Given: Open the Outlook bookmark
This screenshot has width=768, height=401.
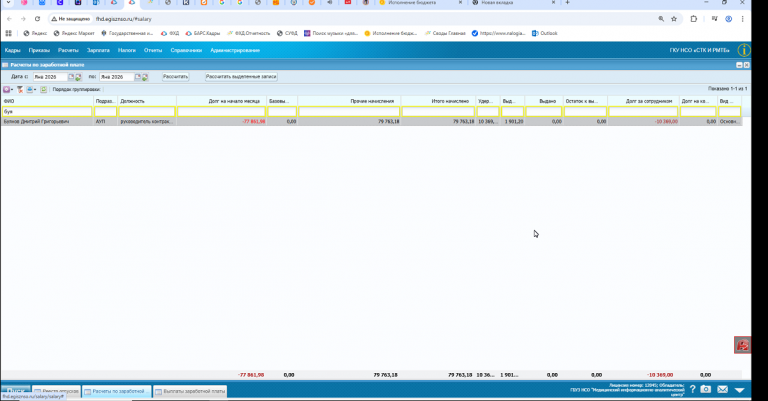Looking at the screenshot, I should tap(545, 33).
